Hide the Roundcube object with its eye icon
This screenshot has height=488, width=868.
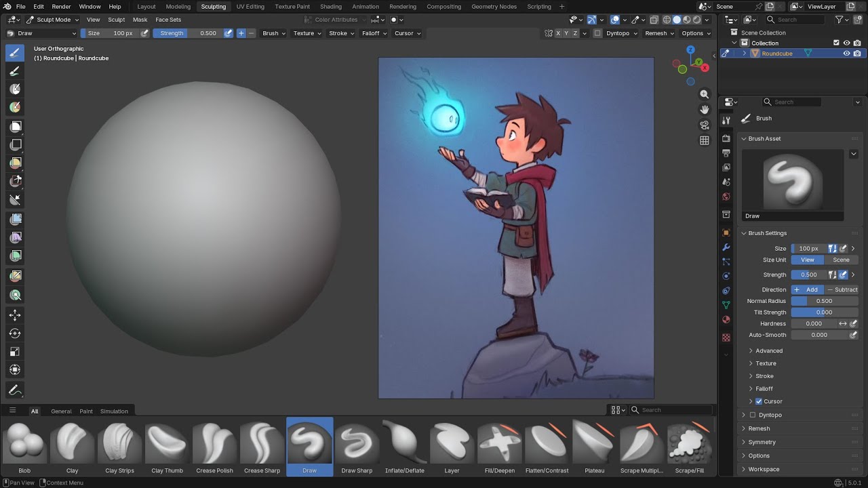(x=846, y=54)
